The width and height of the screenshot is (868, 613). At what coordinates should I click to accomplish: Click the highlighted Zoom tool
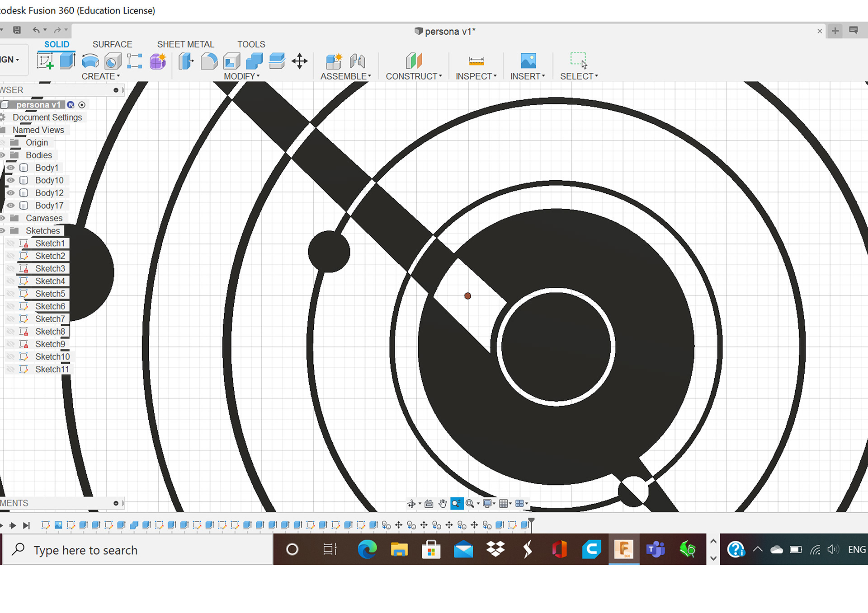point(457,504)
